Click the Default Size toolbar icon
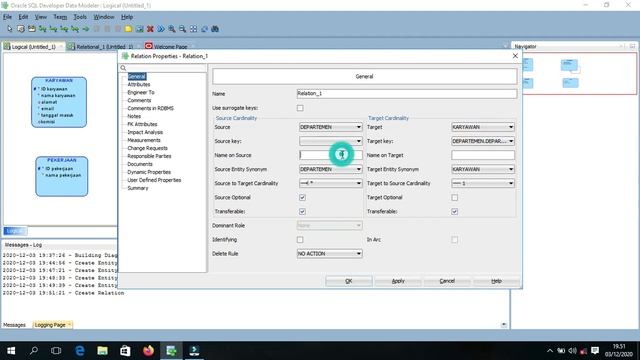The image size is (640, 360). (x=204, y=29)
